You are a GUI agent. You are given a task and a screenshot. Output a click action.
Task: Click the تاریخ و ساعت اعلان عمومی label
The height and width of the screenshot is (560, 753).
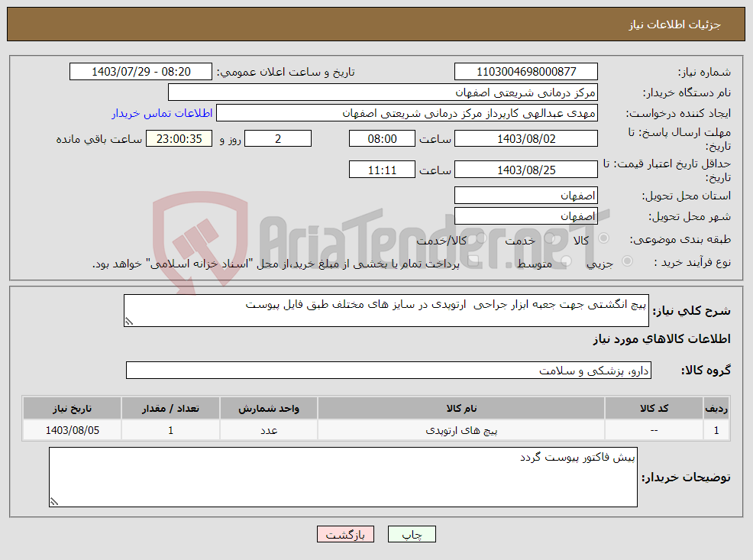point(286,73)
